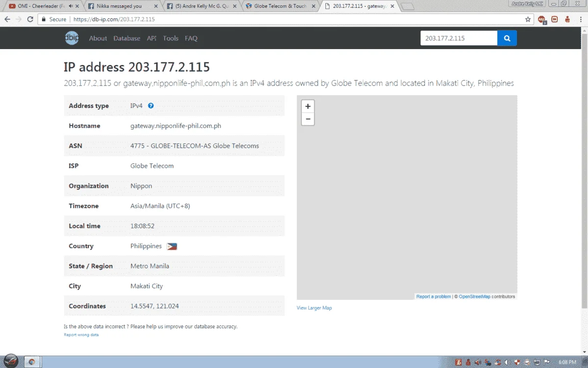Click the Chrome taskbar icon

coord(32,362)
